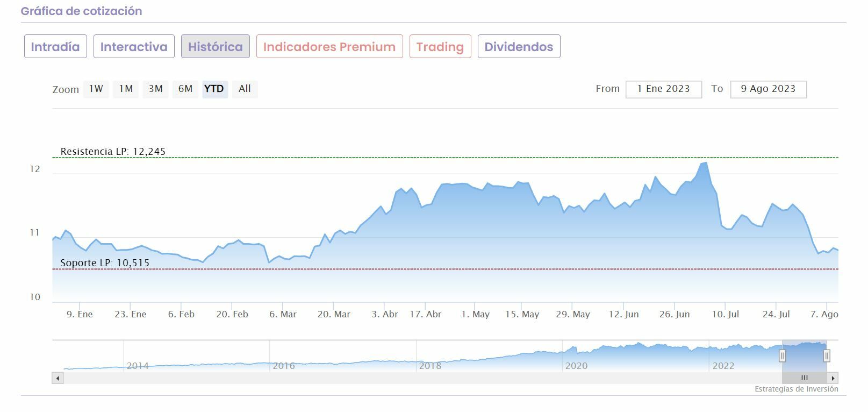
Task: Select the Histórica tab
Action: click(215, 47)
